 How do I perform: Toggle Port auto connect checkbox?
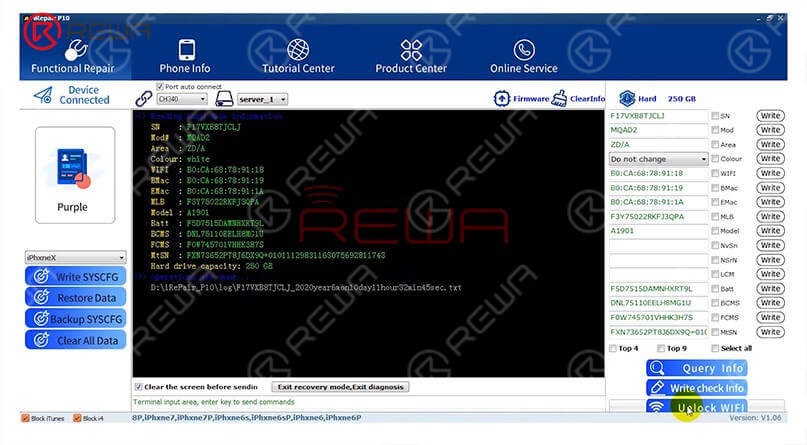pos(160,86)
